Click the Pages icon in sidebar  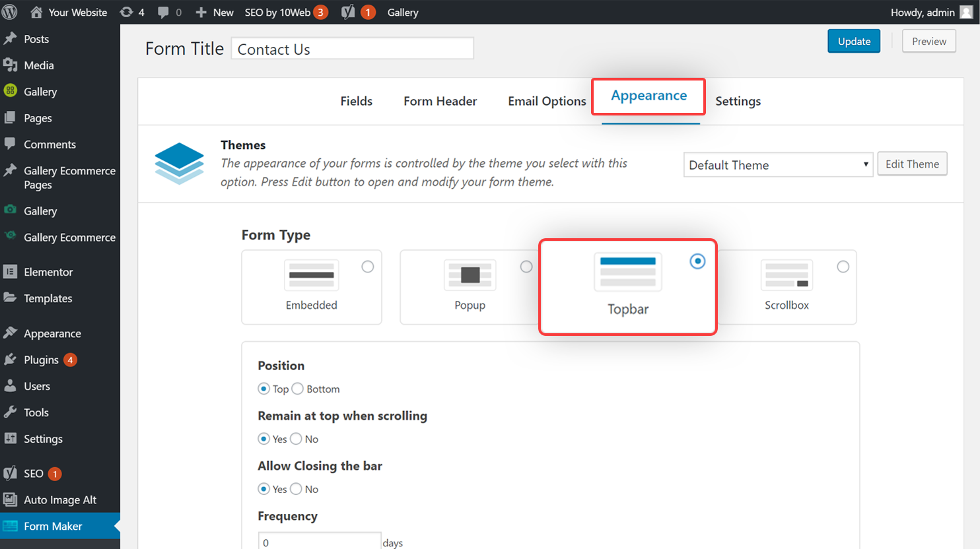pyautogui.click(x=10, y=117)
